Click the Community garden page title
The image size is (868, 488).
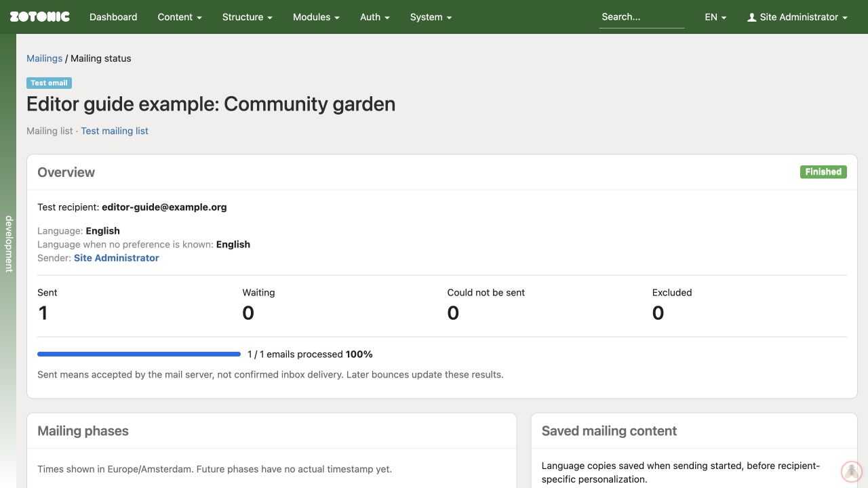(211, 104)
